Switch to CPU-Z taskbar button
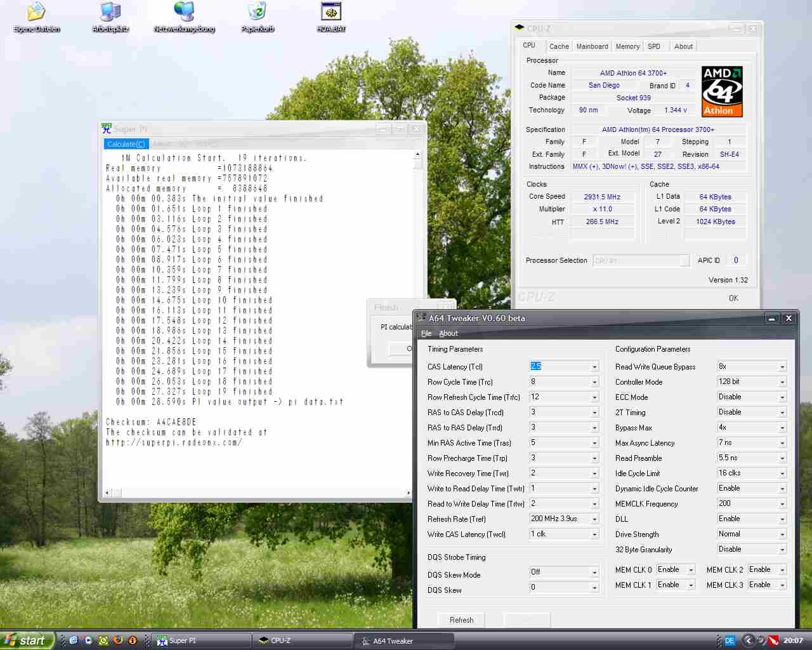The width and height of the screenshot is (812, 650). (304, 640)
